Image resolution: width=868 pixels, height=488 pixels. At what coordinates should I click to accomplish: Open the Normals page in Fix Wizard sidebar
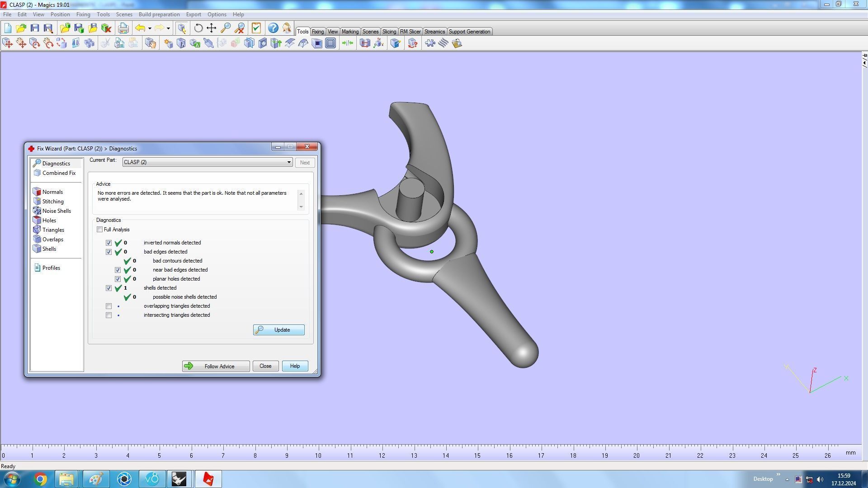[x=52, y=192]
